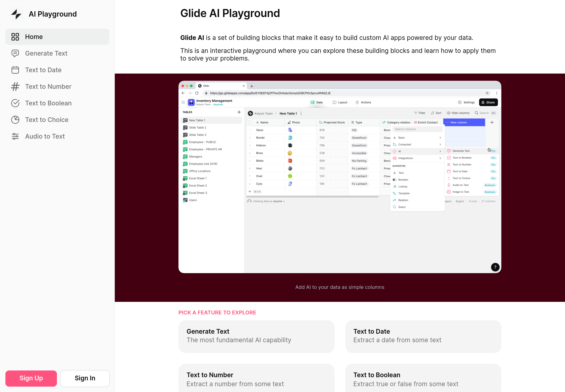Open the Generate Text feature card
Image resolution: width=565 pixels, height=392 pixels.
pyautogui.click(x=256, y=336)
